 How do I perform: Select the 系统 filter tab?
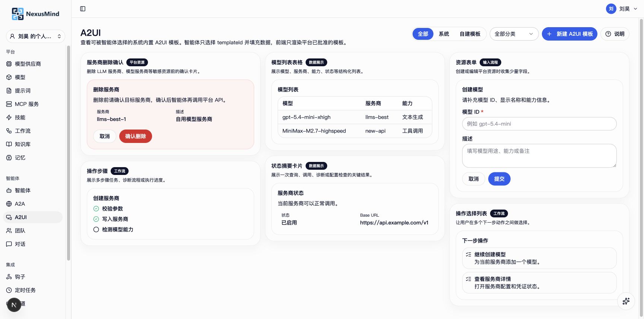pos(444,34)
